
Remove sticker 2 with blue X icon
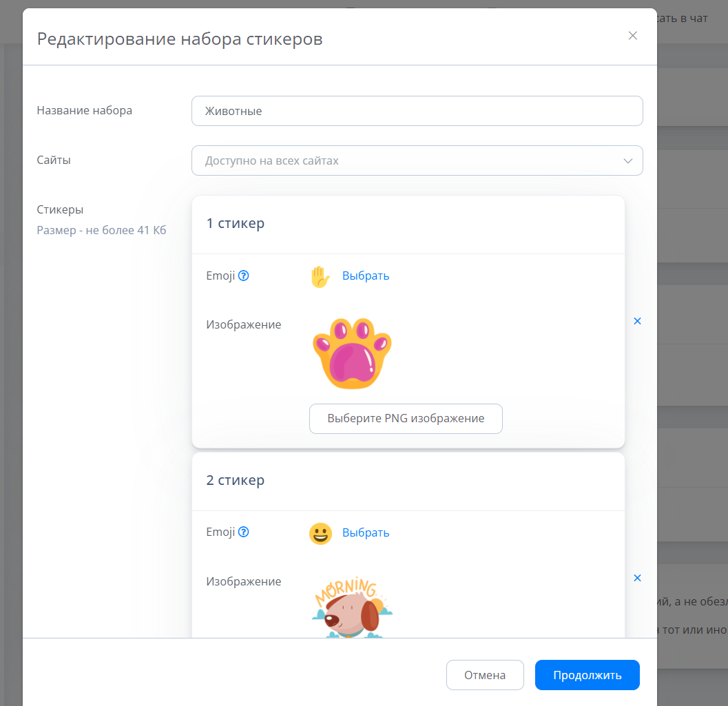(637, 578)
